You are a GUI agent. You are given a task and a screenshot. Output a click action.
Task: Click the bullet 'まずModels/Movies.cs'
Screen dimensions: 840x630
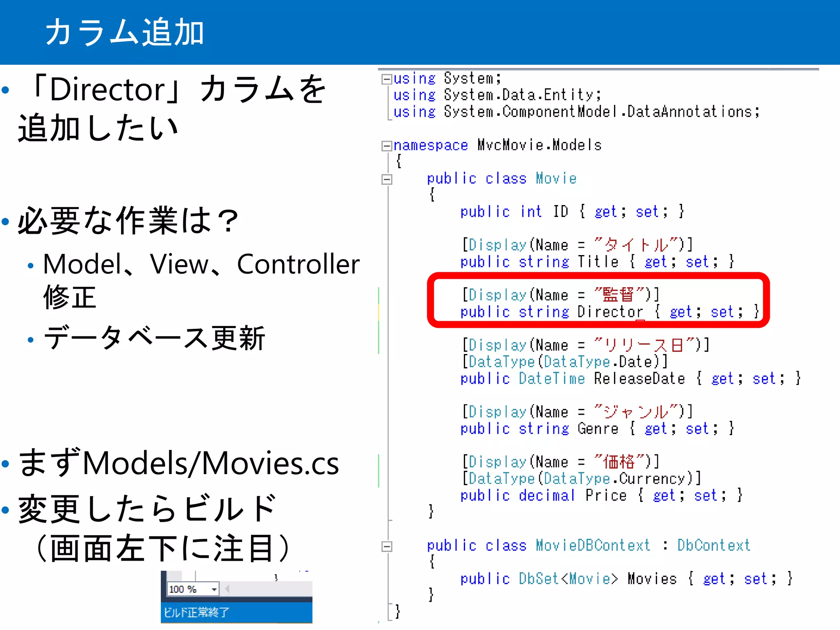[178, 463]
